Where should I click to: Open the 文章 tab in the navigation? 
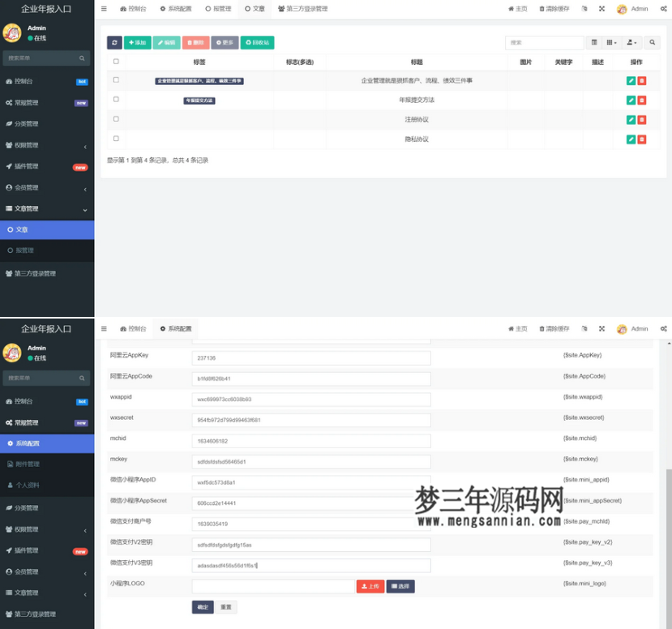(x=254, y=9)
